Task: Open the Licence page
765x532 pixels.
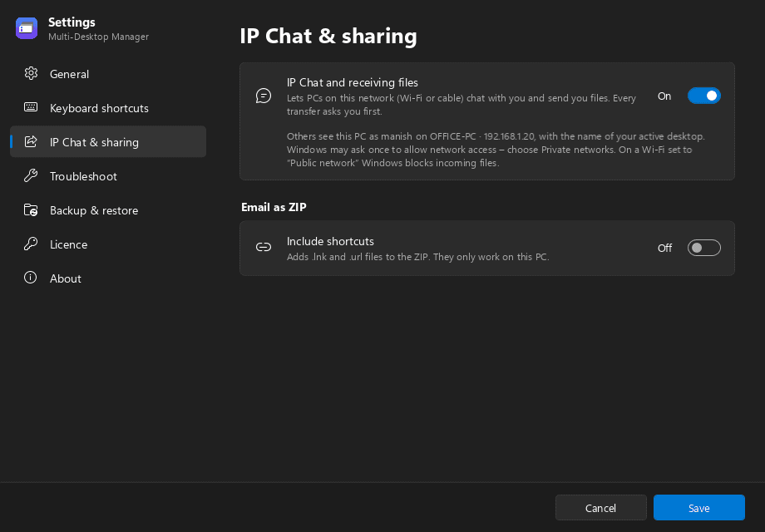Action: pos(108,244)
